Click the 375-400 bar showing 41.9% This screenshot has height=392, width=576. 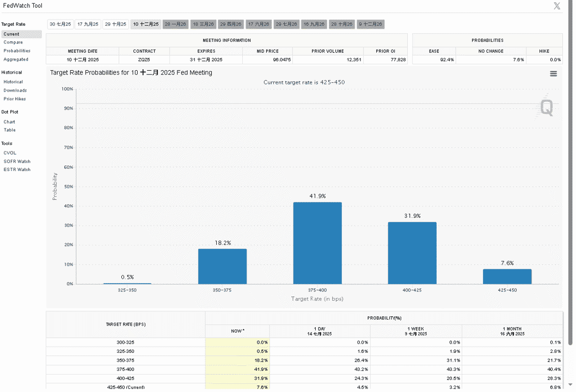coord(317,243)
